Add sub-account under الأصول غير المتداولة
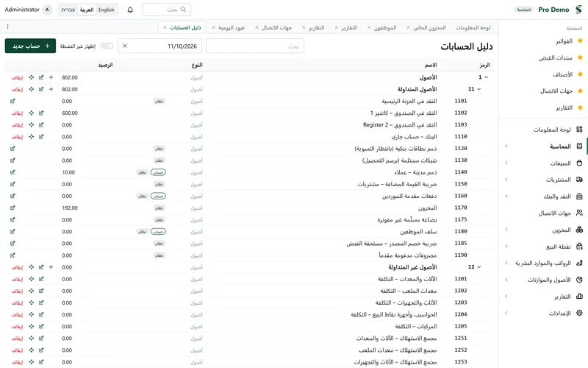The image size is (588, 368). [51, 267]
